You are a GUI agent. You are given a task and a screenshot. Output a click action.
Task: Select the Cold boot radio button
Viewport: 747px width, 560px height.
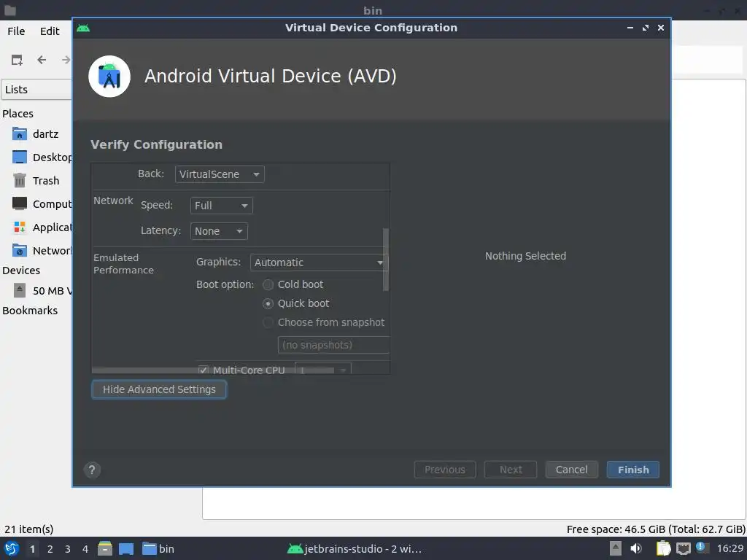click(x=268, y=285)
